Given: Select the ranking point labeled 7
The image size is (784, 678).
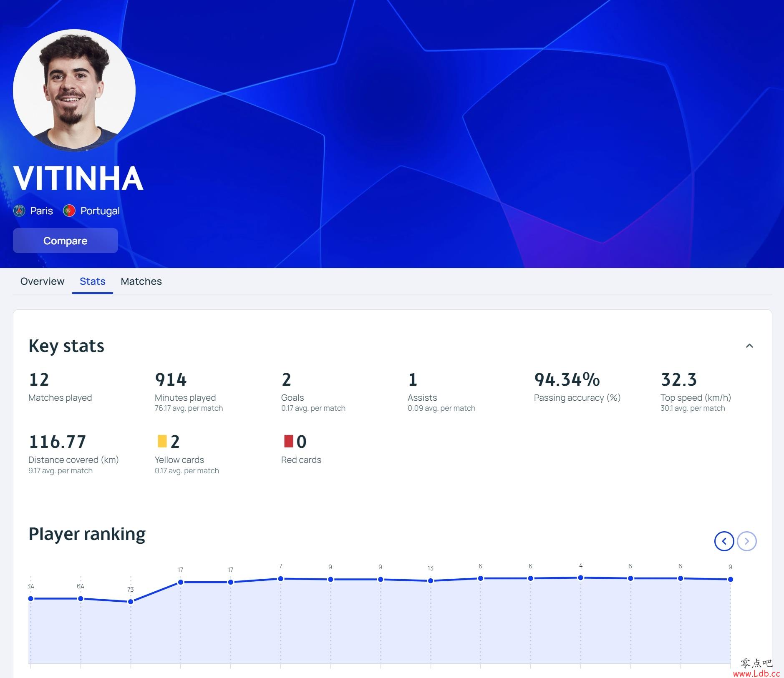Looking at the screenshot, I should (x=281, y=578).
